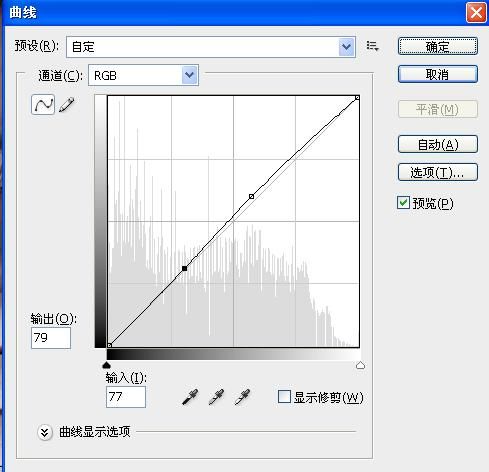489x472 pixels.
Task: Select the edit-points curve tool
Action: (43, 105)
